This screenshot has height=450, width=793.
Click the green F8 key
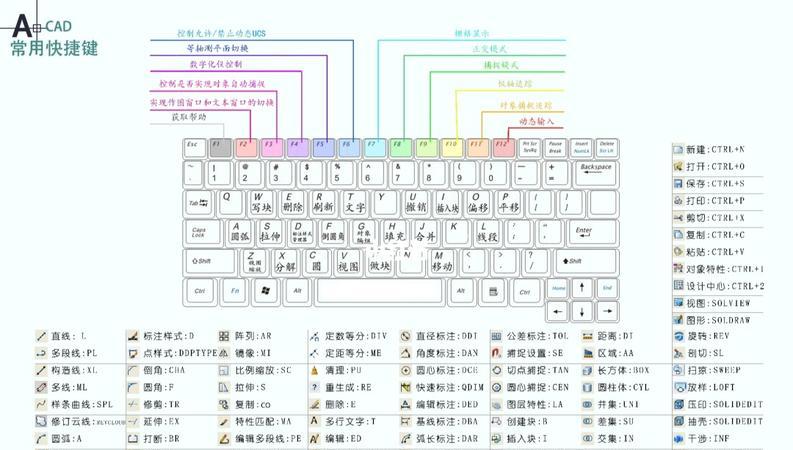pos(401,148)
